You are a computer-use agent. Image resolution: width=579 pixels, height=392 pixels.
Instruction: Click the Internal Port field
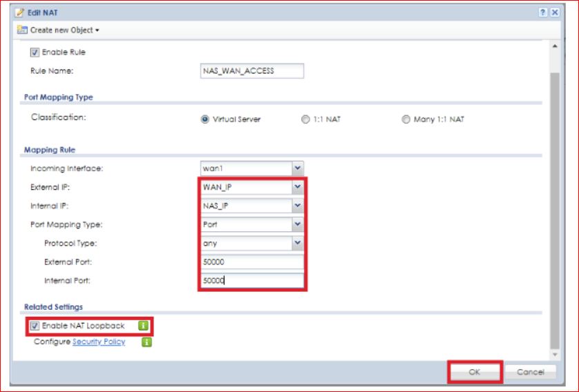pos(252,281)
